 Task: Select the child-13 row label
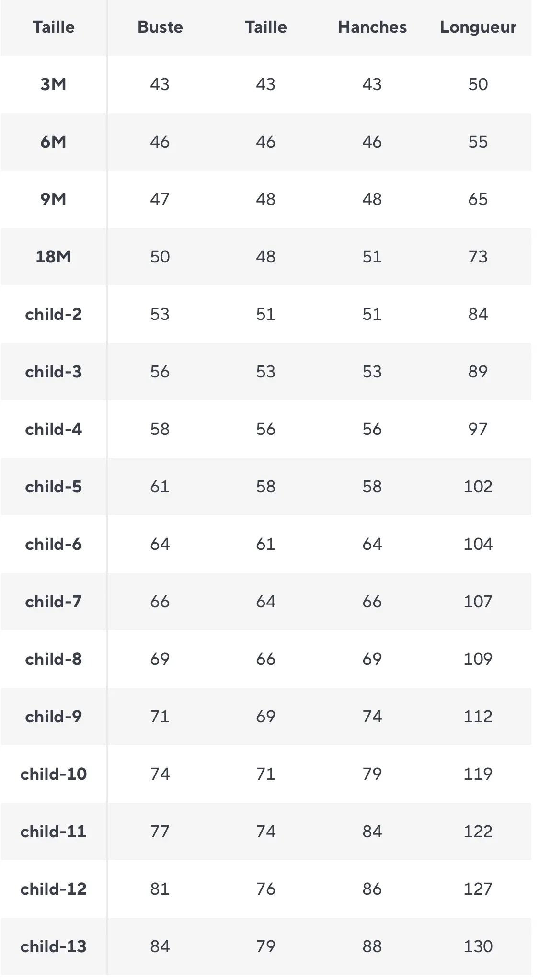tap(53, 946)
